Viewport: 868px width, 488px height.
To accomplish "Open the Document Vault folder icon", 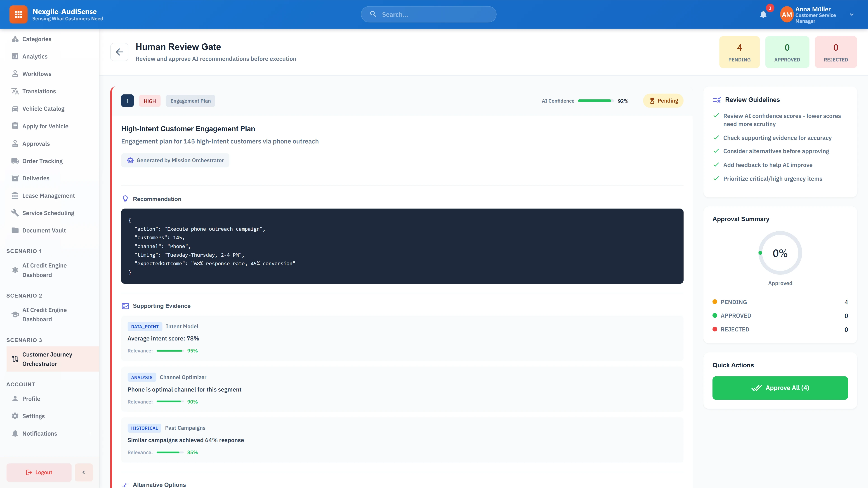I will coord(15,230).
